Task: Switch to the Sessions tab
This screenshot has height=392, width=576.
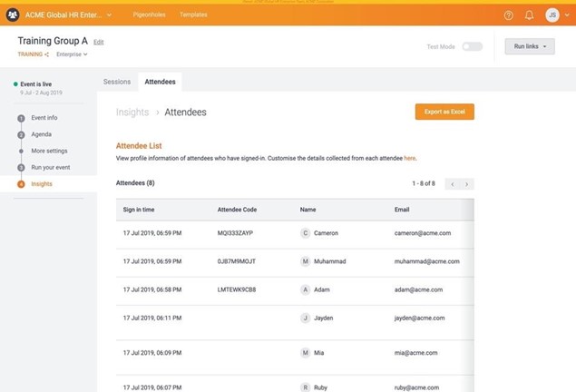Action: coord(117,82)
